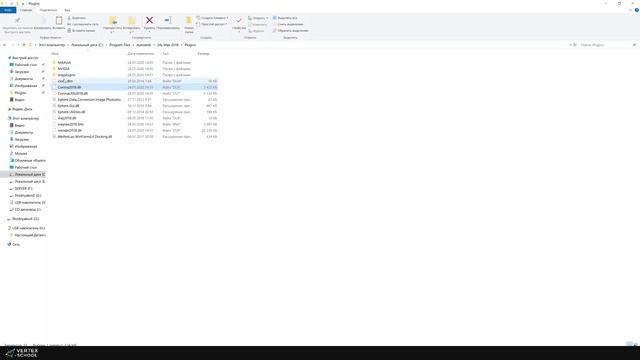
Task: Sort by the Имя (Name) column header
Action: click(55, 54)
